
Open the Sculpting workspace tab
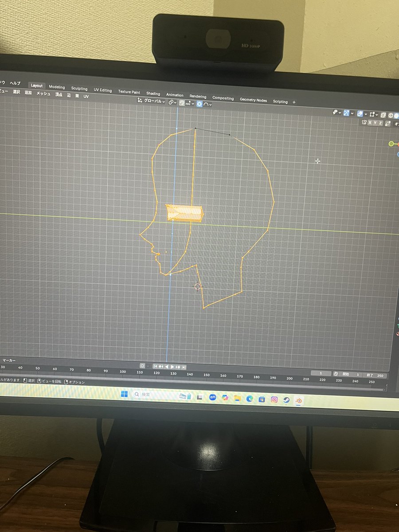[79, 88]
